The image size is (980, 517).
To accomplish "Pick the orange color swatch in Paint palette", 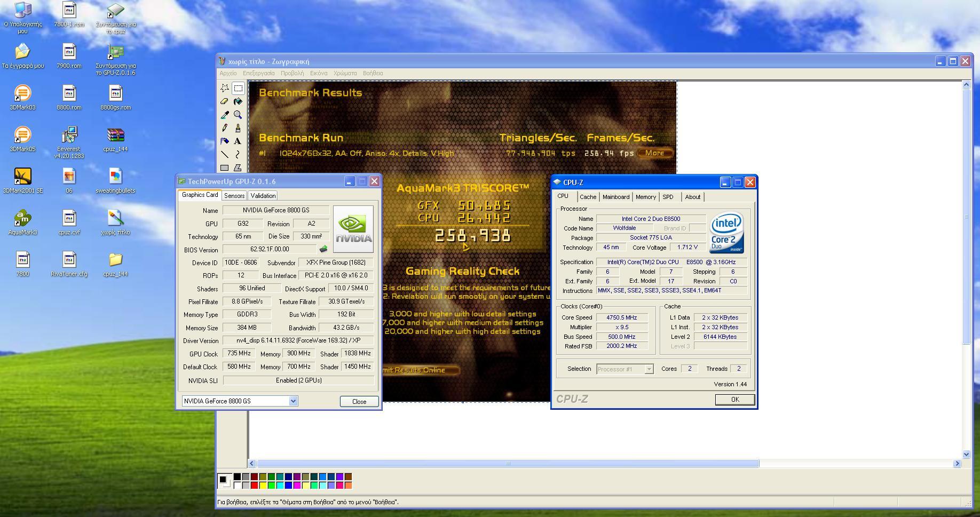I will coord(348,485).
